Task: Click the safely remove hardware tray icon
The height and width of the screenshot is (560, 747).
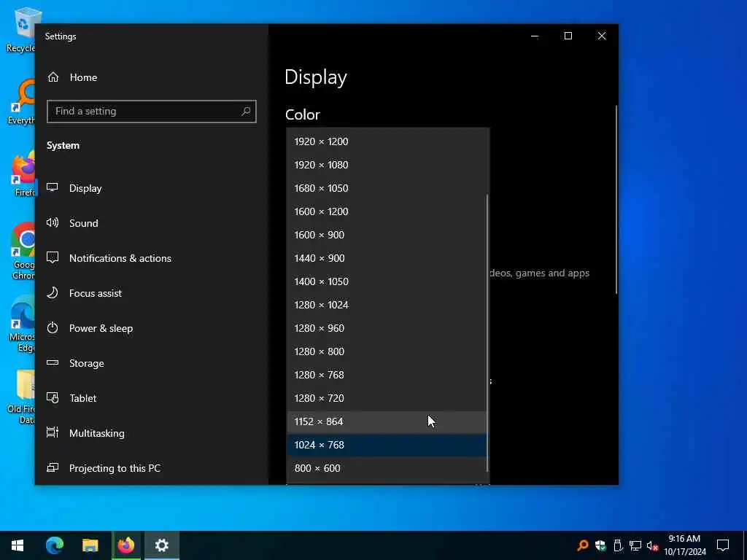Action: [618, 545]
